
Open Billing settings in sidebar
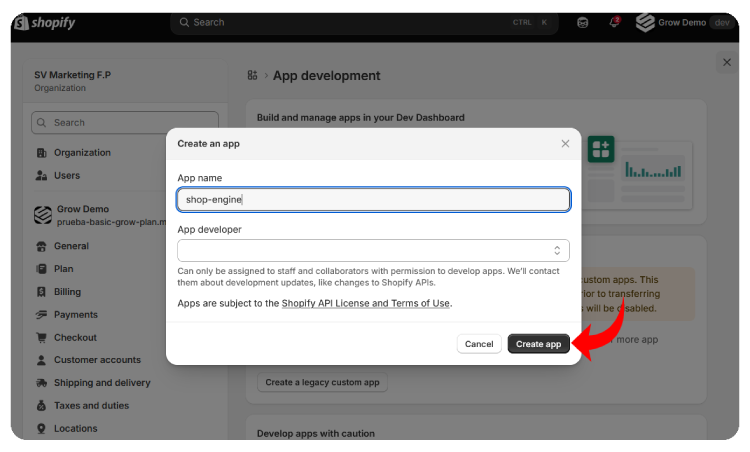click(x=67, y=292)
